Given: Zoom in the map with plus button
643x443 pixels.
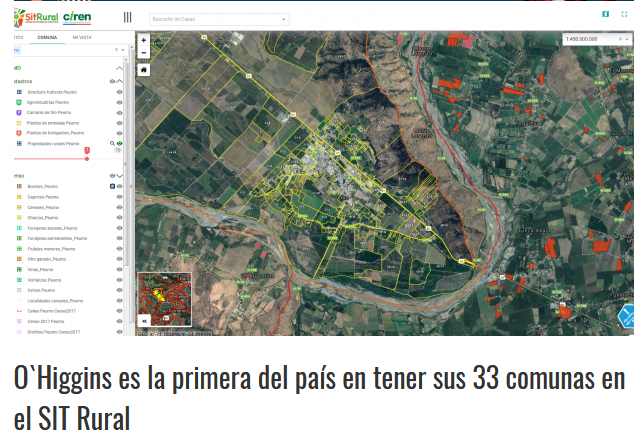Looking at the screenshot, I should [x=144, y=40].
